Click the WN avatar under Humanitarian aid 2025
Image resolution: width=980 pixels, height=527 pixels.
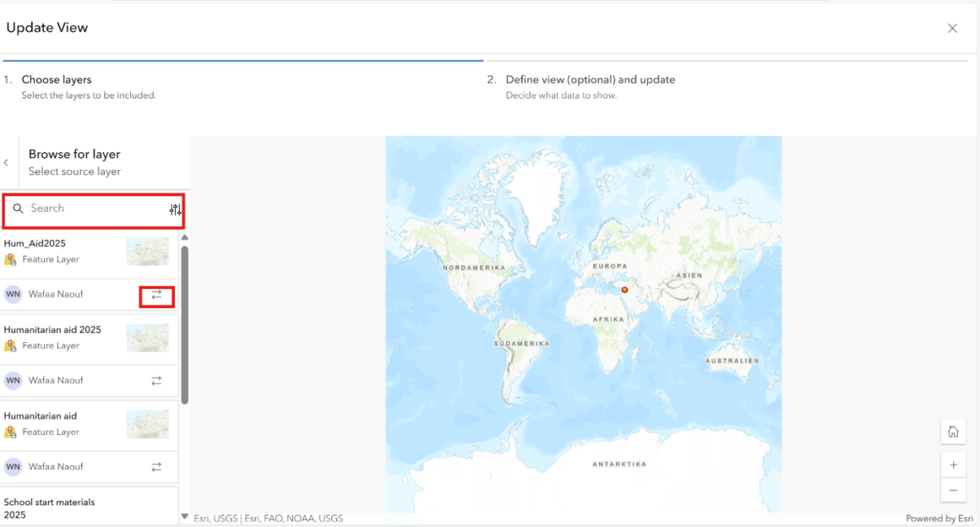[13, 381]
